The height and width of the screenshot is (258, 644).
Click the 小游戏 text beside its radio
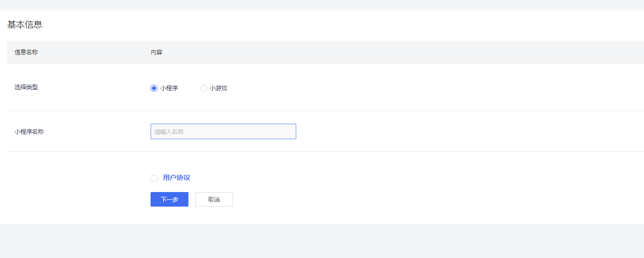click(x=219, y=88)
